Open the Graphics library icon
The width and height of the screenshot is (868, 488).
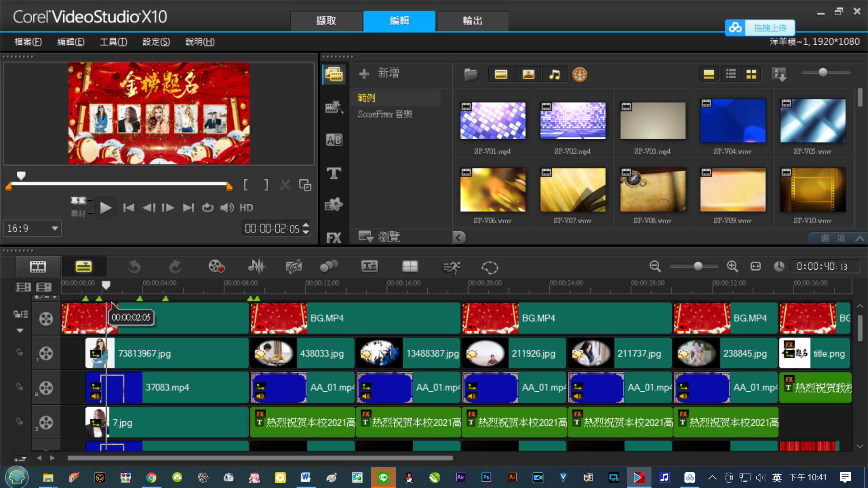pyautogui.click(x=334, y=205)
